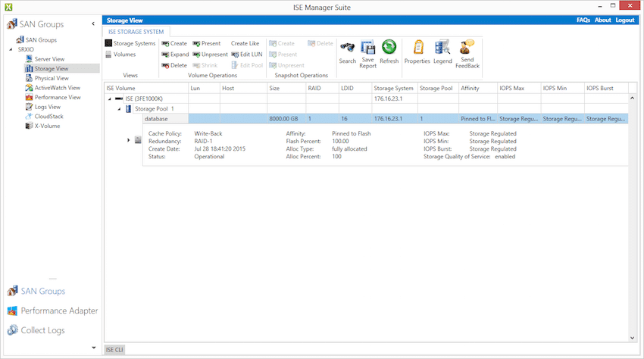Sort by Storage System column header
The height and width of the screenshot is (359, 644).
394,88
